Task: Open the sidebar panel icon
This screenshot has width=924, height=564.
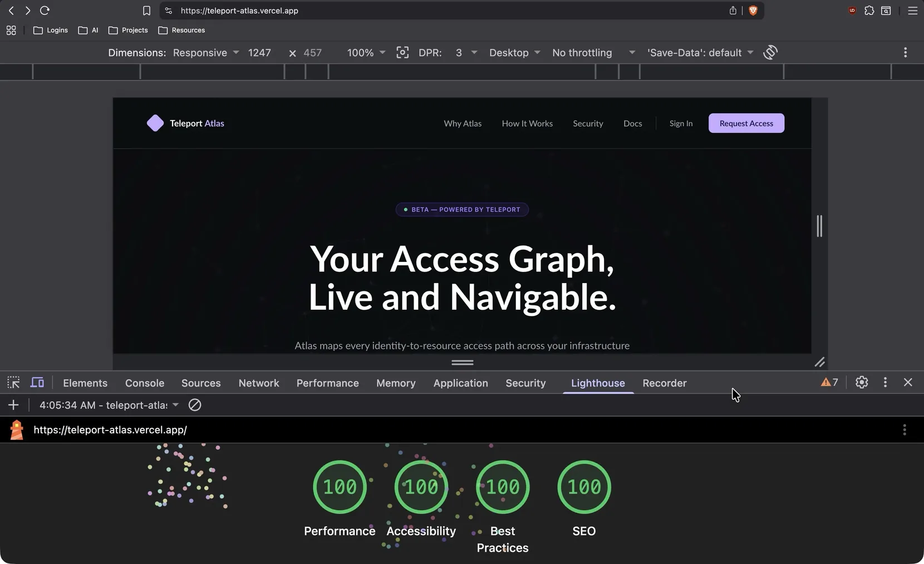Action: [886, 11]
